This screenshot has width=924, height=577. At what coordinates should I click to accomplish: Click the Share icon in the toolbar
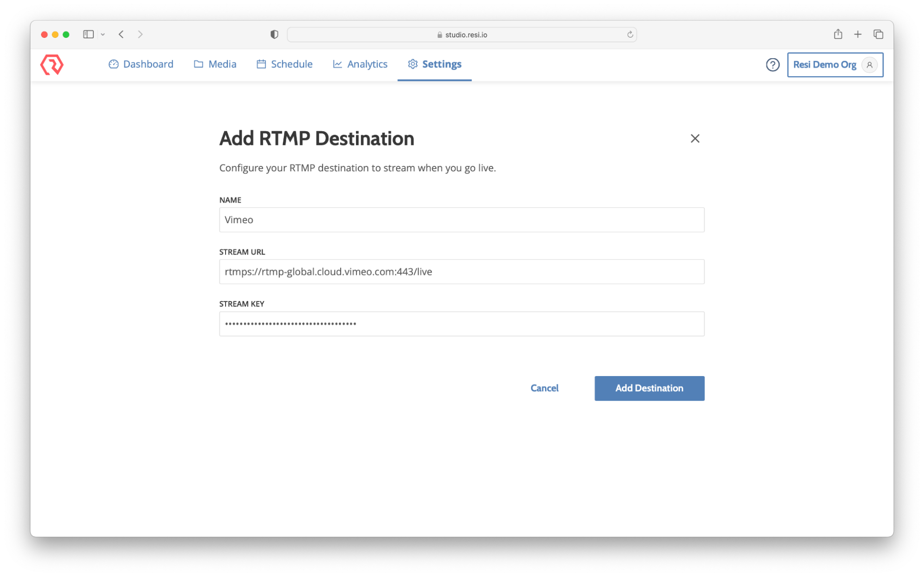(x=838, y=34)
